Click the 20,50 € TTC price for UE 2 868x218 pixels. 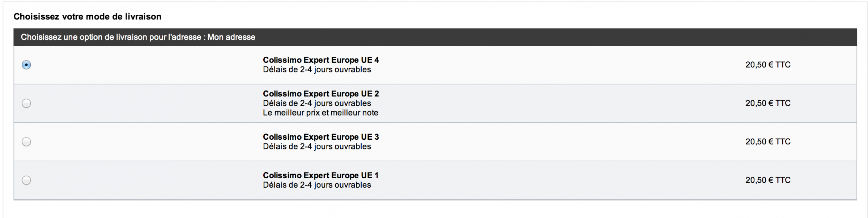[768, 103]
